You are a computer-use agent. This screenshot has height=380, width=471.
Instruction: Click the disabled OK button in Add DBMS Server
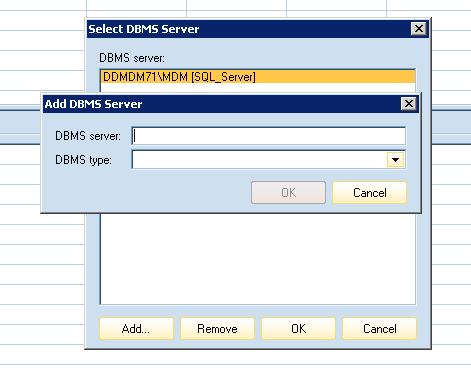[x=288, y=192]
